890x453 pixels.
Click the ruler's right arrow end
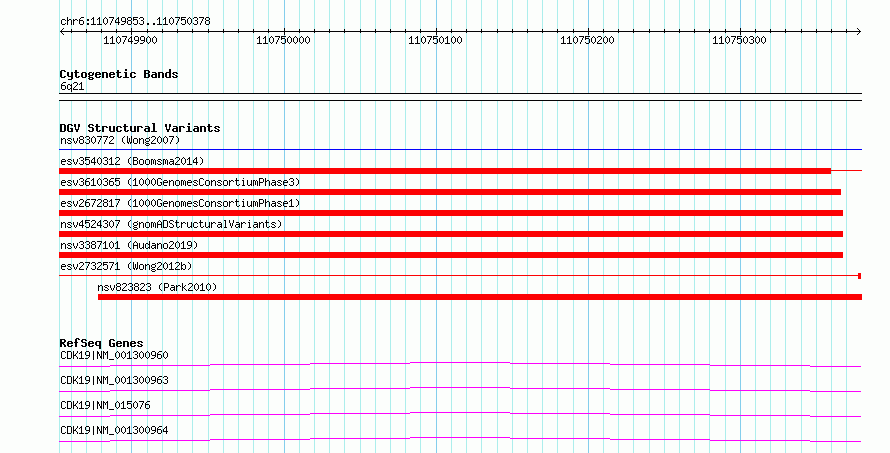coord(859,31)
